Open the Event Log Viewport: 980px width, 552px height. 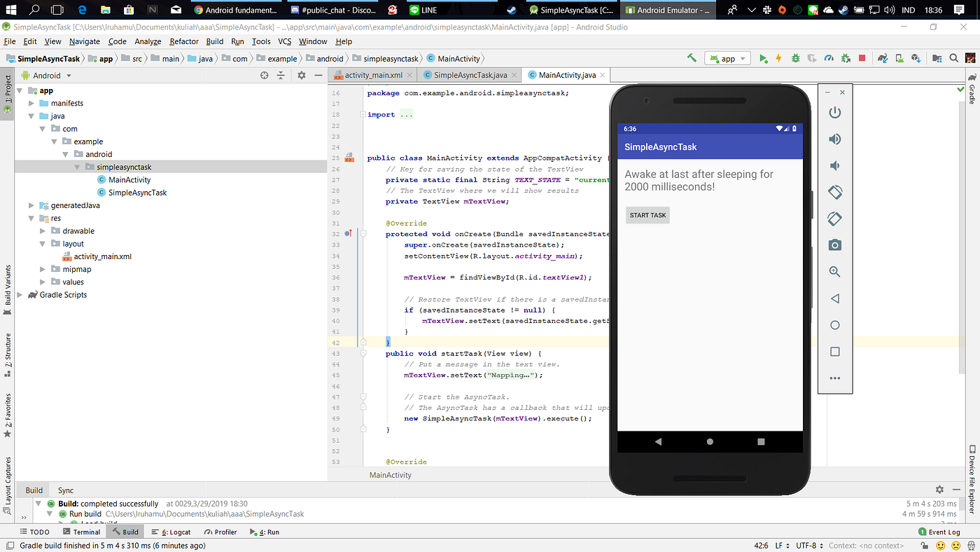pyautogui.click(x=939, y=532)
